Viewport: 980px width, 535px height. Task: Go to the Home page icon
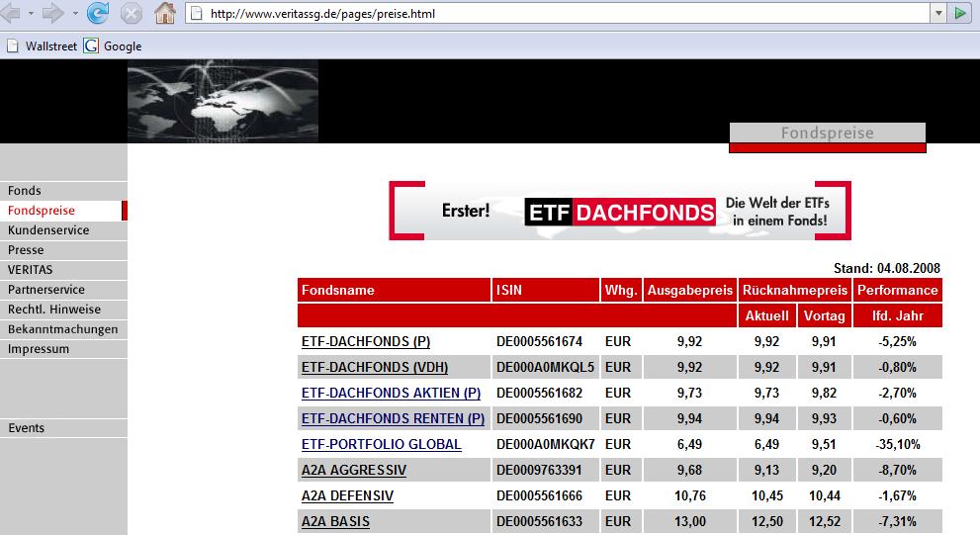pyautogui.click(x=165, y=13)
